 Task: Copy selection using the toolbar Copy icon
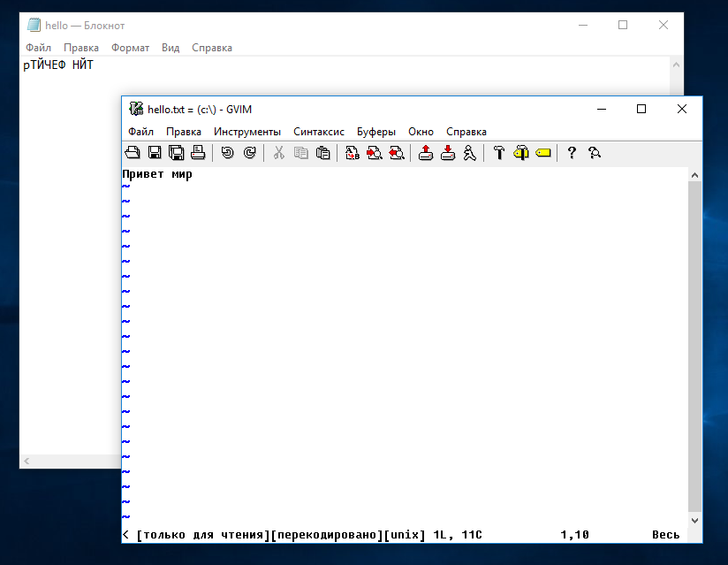tap(301, 152)
